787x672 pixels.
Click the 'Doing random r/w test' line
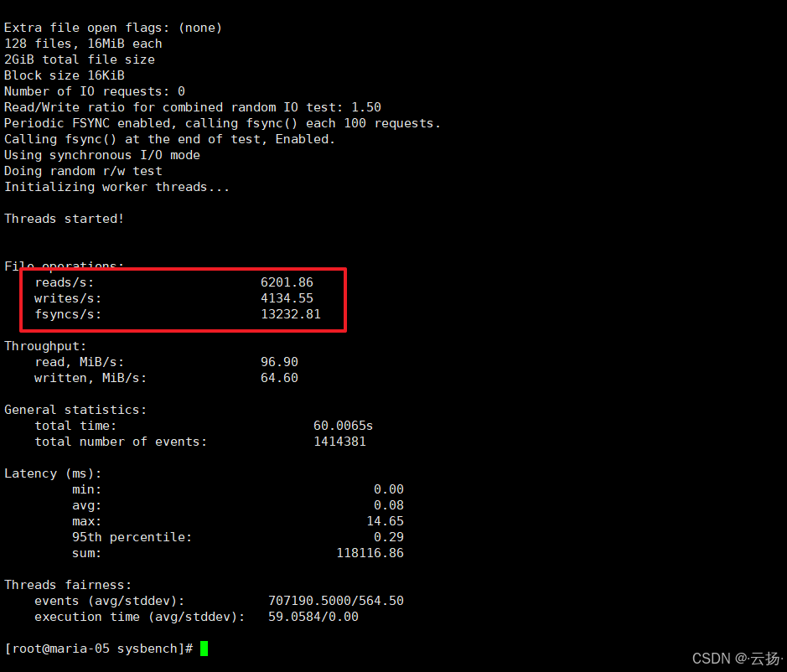click(83, 171)
